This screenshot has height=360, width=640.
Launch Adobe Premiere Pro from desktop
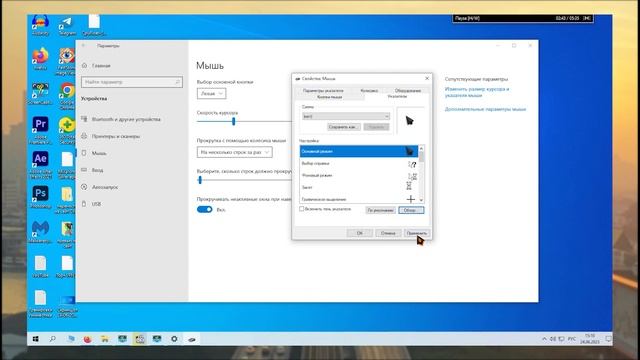pyautogui.click(x=40, y=130)
